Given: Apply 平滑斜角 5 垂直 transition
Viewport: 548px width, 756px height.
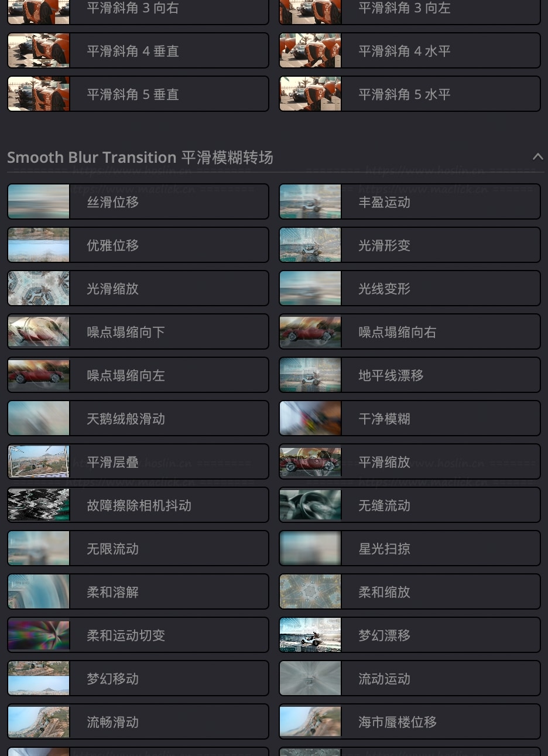Looking at the screenshot, I should (138, 94).
